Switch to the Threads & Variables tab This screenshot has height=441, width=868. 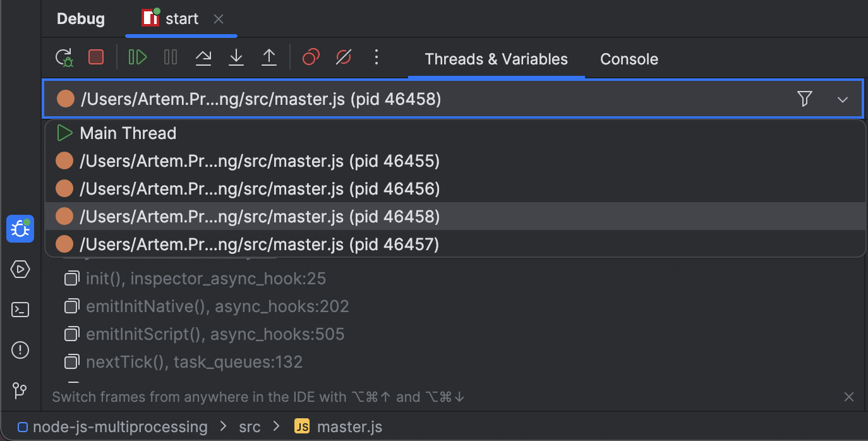point(495,59)
